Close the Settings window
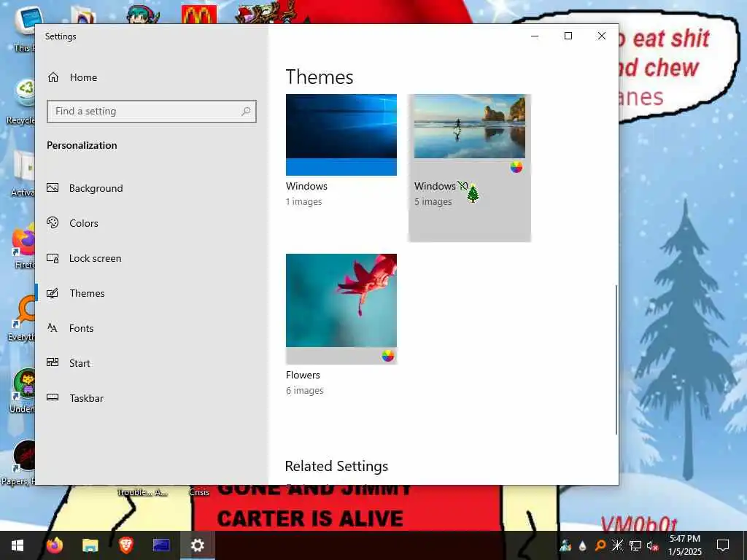This screenshot has width=747, height=560. tap(602, 36)
